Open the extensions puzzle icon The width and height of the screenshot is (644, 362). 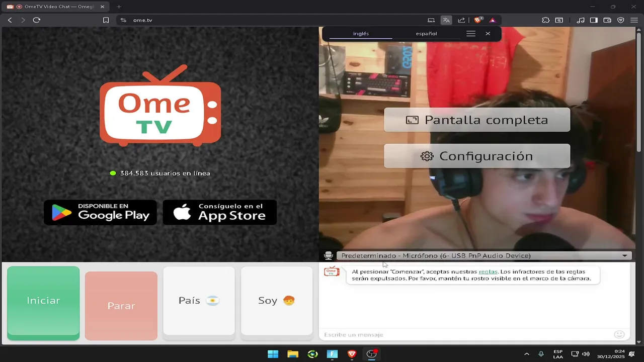546,20
